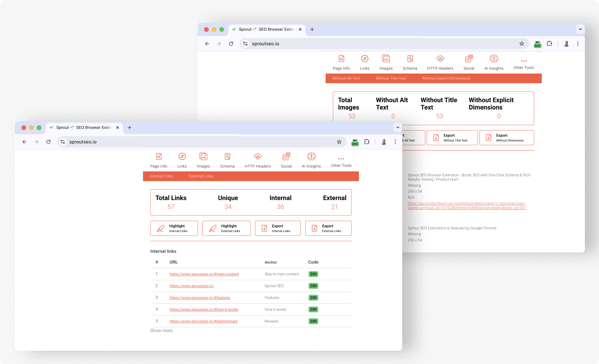Open the #how-it-works URL link

(204, 310)
